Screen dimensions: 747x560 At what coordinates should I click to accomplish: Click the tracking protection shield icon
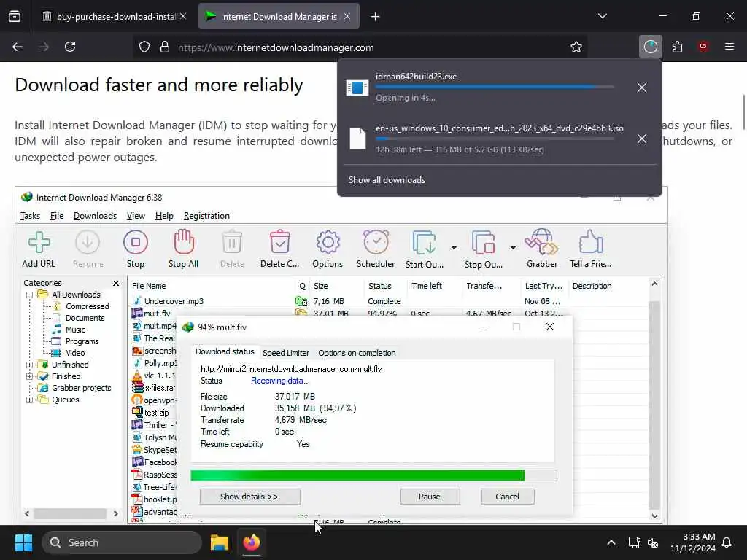coord(144,47)
